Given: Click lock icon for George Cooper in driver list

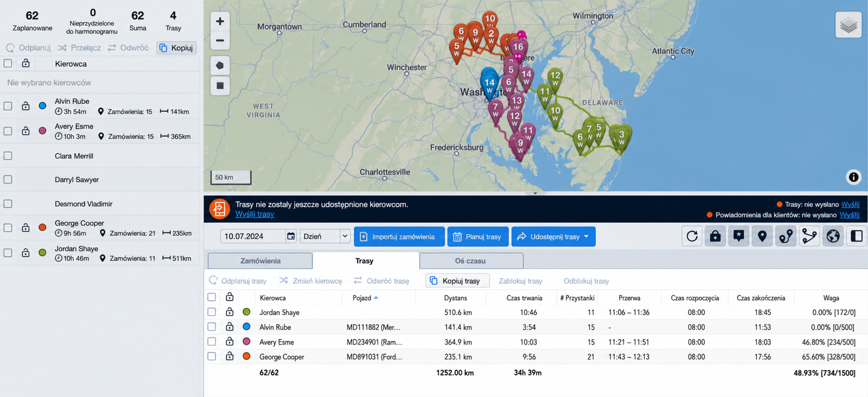Looking at the screenshot, I should coord(25,228).
